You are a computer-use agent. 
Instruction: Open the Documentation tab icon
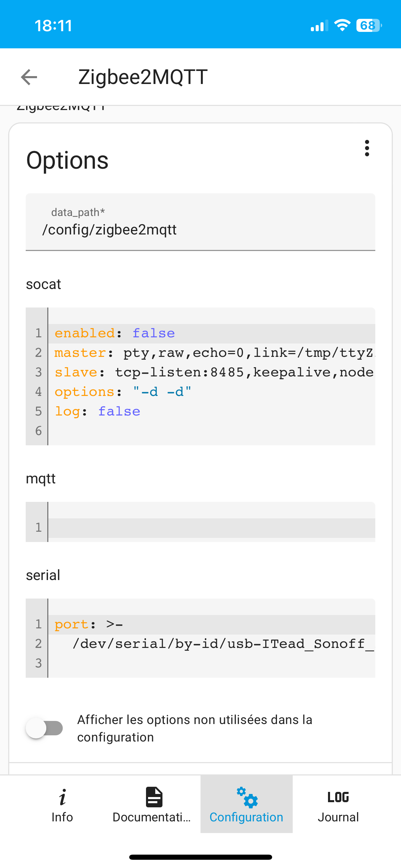click(154, 797)
